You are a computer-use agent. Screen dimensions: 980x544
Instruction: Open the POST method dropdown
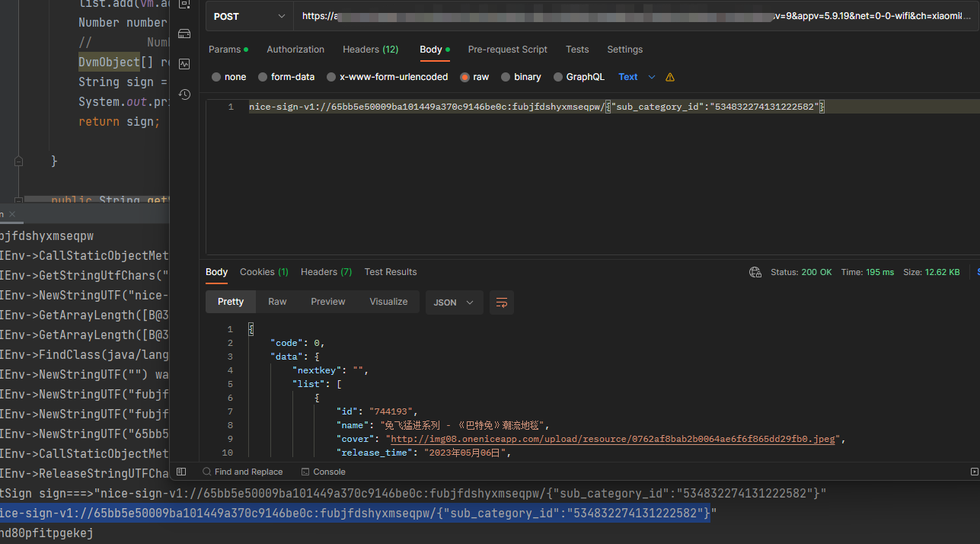click(x=250, y=16)
